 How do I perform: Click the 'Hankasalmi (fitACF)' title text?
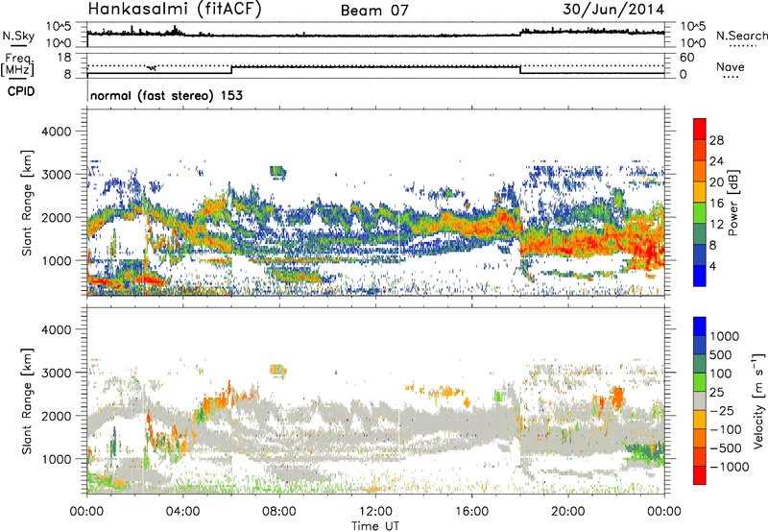click(x=175, y=10)
